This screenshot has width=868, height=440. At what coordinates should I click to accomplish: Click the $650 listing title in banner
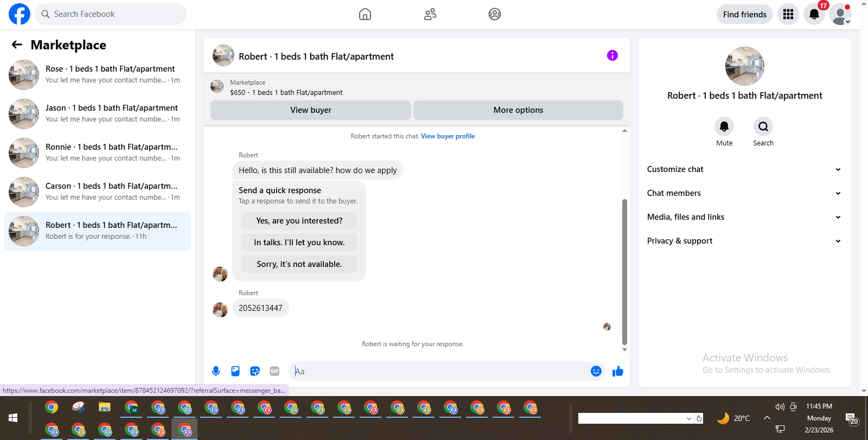[286, 93]
